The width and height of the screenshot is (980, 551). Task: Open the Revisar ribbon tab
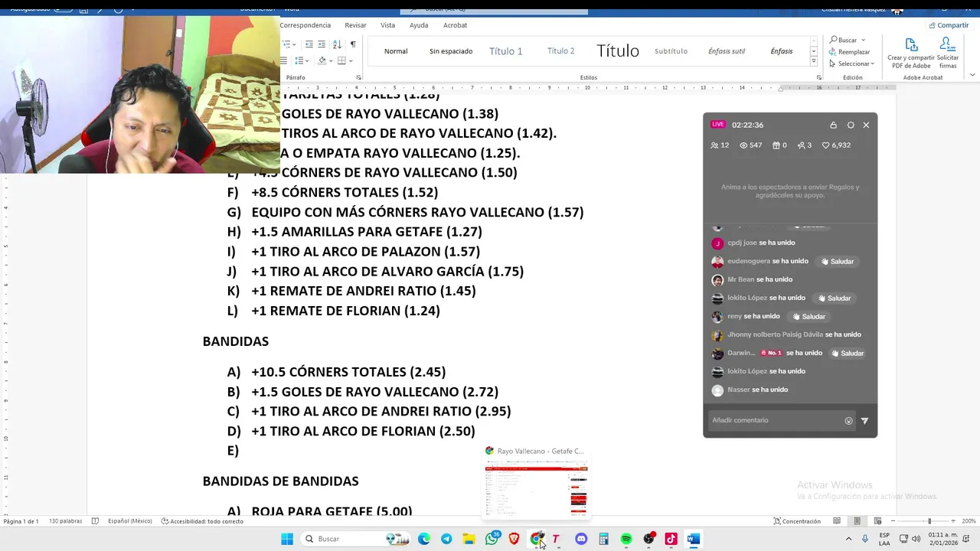(x=355, y=25)
